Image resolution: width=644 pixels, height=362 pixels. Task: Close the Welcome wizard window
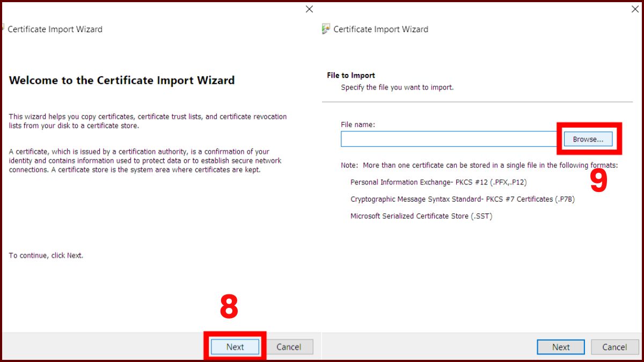(x=309, y=9)
